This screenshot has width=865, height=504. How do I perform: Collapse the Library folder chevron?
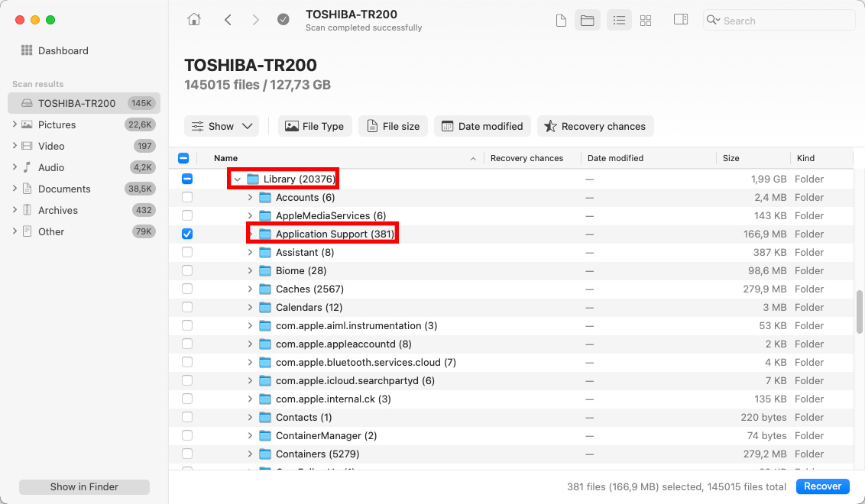coord(237,179)
